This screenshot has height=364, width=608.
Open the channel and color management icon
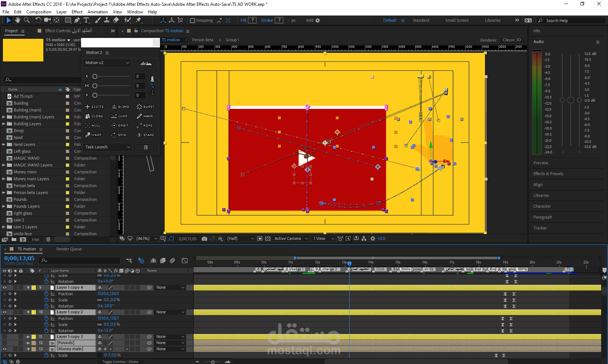[x=220, y=238]
